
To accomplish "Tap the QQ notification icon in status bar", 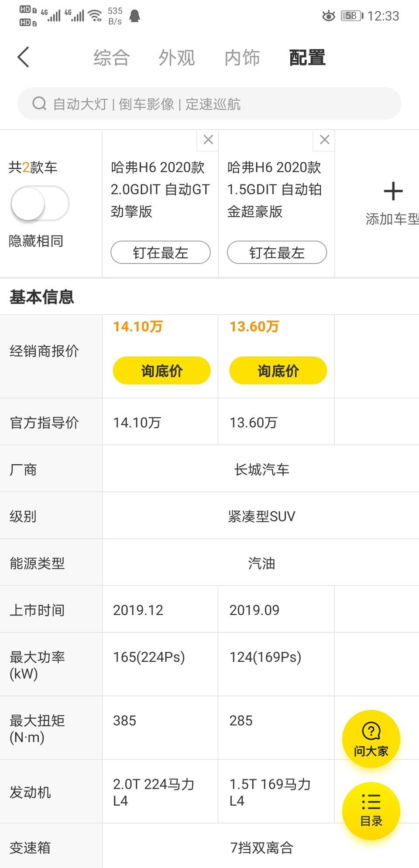I will 135,16.
